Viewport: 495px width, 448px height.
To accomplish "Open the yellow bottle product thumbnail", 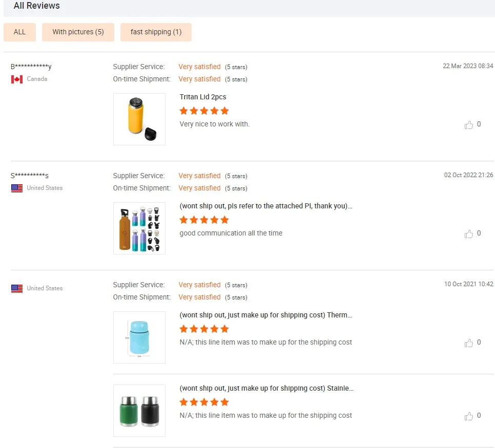I will click(139, 119).
